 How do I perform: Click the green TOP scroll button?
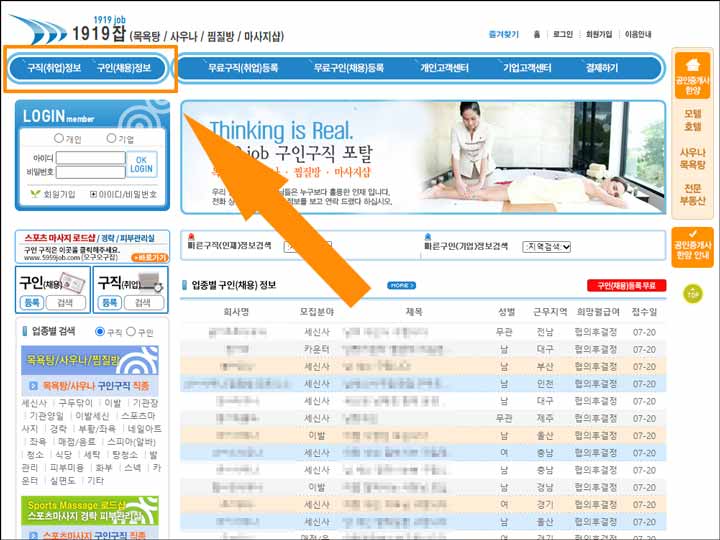click(692, 294)
